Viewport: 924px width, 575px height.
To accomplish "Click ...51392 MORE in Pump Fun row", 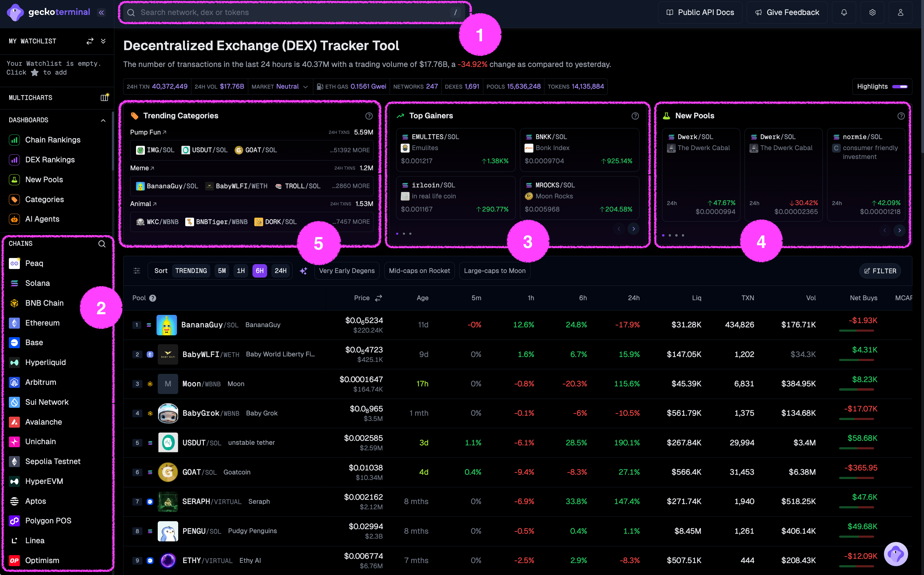I will [350, 150].
